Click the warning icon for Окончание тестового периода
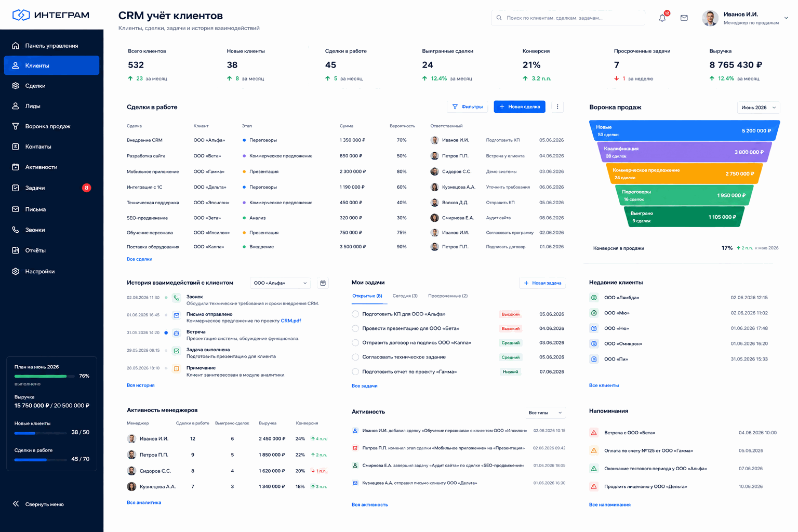Viewport: 798px width, 532px height. 594,469
